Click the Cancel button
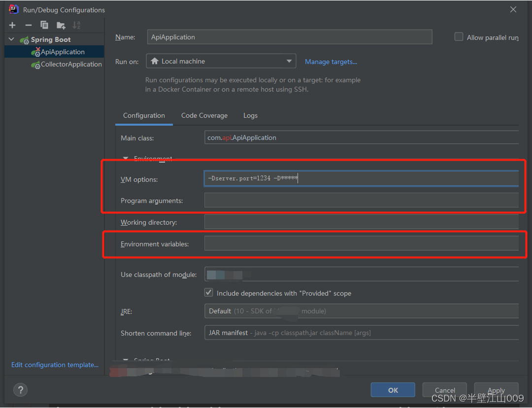The width and height of the screenshot is (532, 408). click(444, 390)
